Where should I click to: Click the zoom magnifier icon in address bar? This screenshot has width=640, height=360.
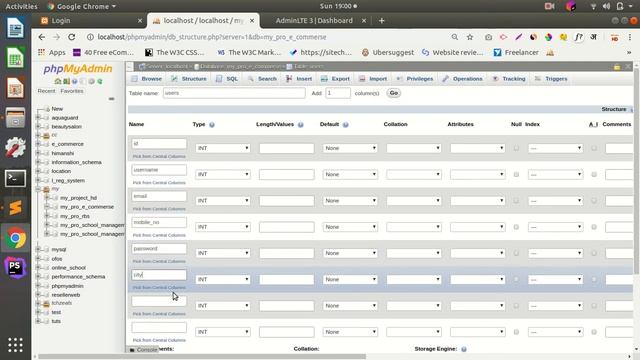(454, 37)
